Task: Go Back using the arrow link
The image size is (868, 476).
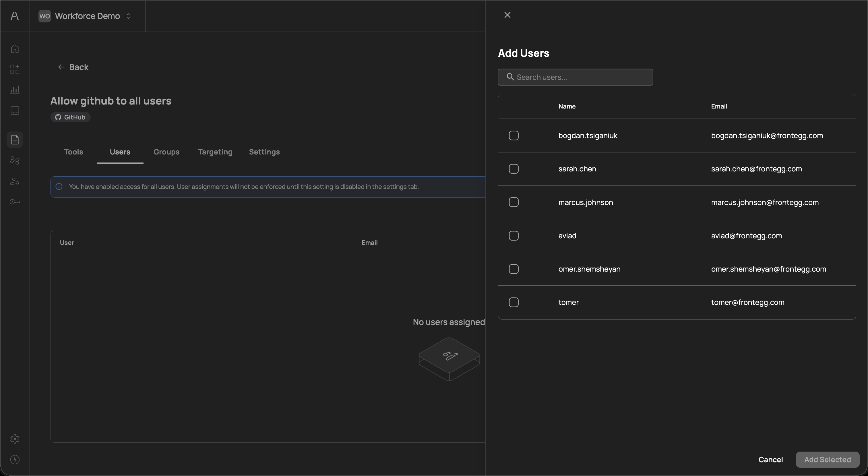Action: [x=73, y=67]
